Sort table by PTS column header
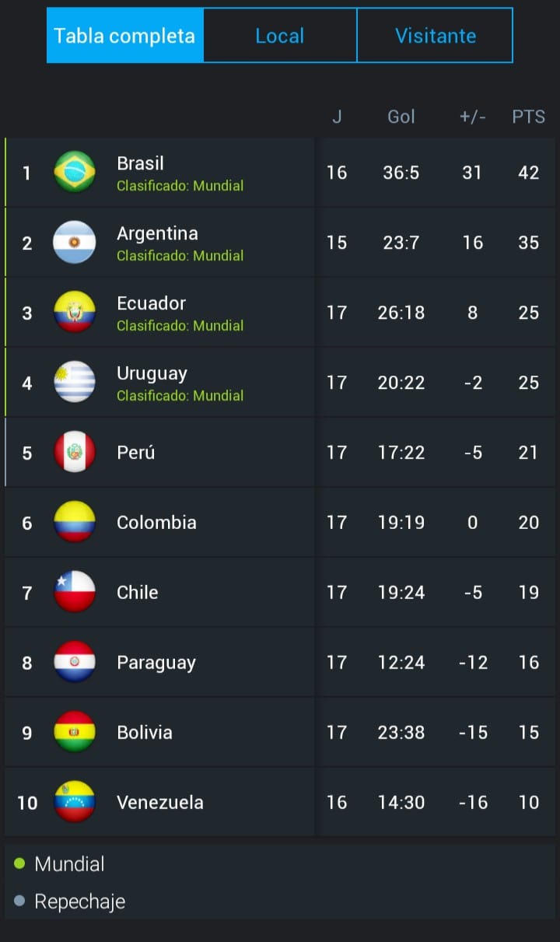The width and height of the screenshot is (560, 942). pyautogui.click(x=528, y=117)
